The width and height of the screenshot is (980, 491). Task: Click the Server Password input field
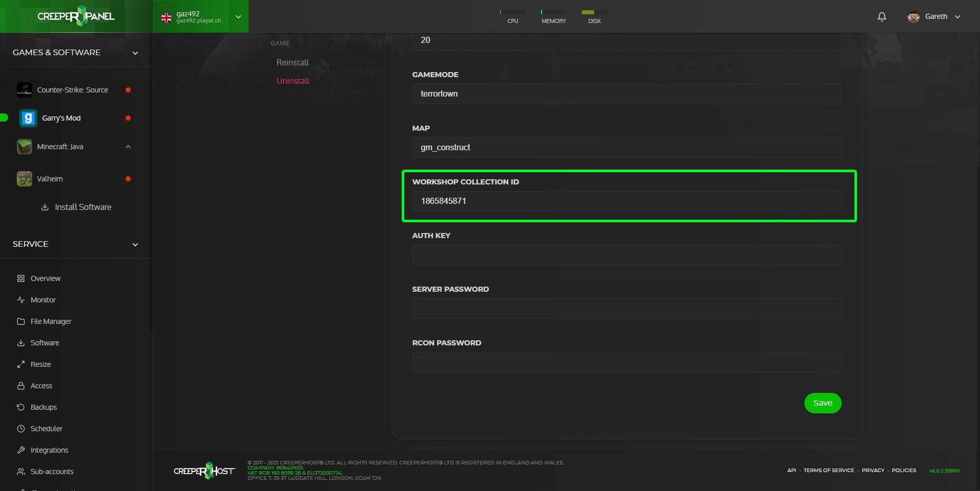pos(627,309)
